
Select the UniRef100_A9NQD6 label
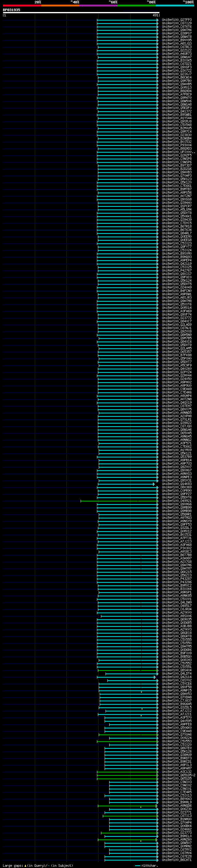point(176,806)
